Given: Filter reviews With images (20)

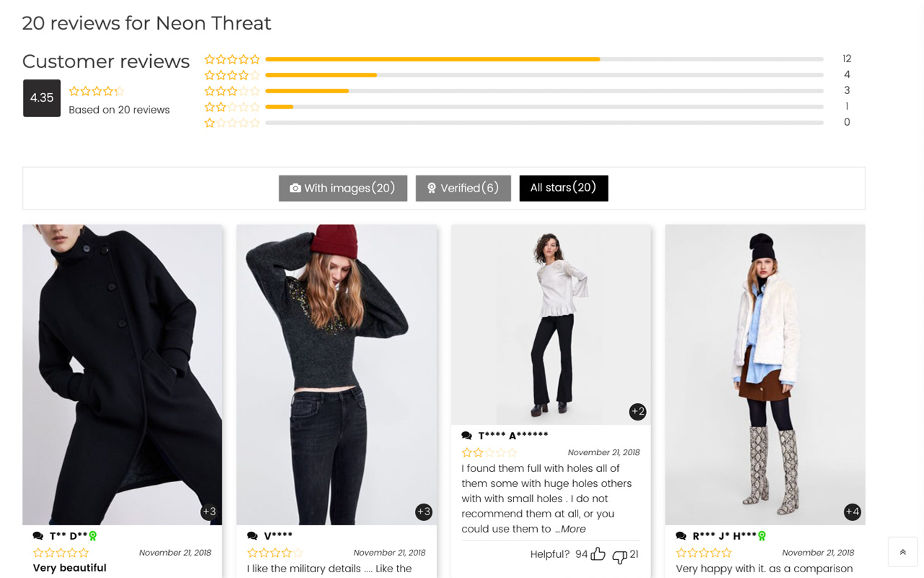Looking at the screenshot, I should (x=343, y=188).
